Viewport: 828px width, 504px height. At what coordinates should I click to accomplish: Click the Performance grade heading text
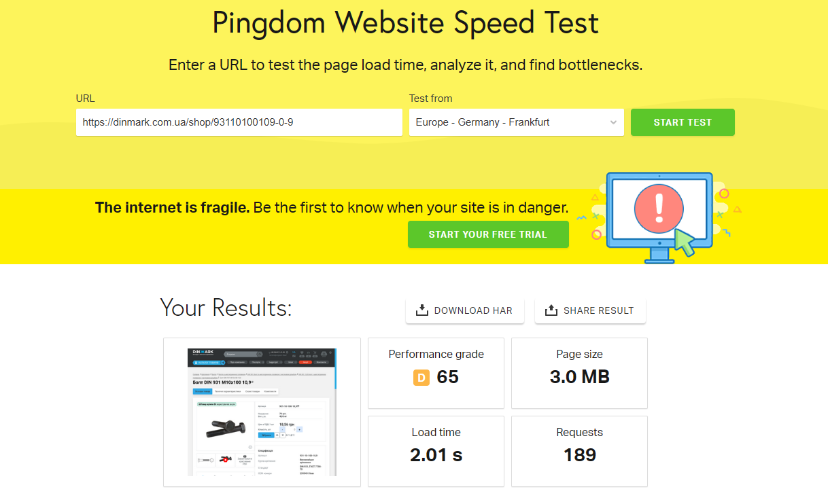436,354
